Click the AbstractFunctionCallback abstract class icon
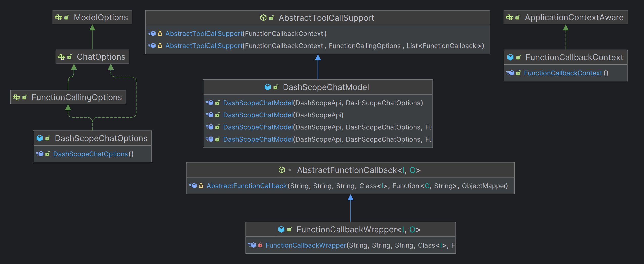Screen dimensions: 644x264 point(282,170)
